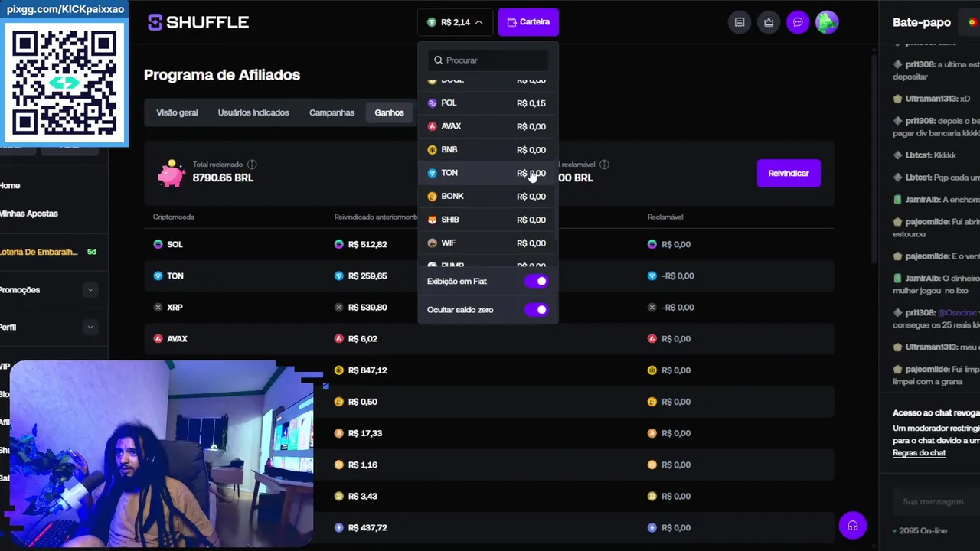Click the XRP coin icon in table

tap(158, 307)
